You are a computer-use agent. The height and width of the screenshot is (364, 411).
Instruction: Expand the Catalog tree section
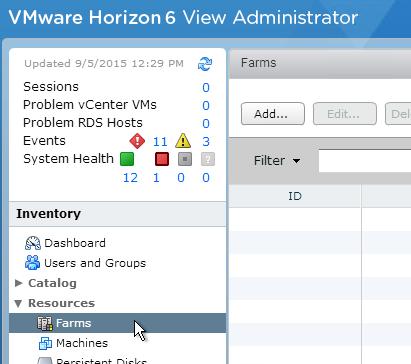click(x=19, y=283)
